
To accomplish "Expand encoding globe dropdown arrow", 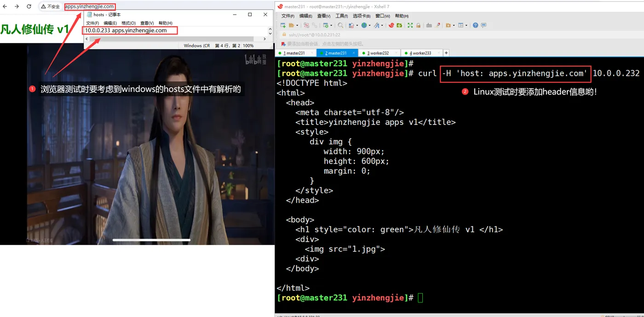I will coord(369,25).
